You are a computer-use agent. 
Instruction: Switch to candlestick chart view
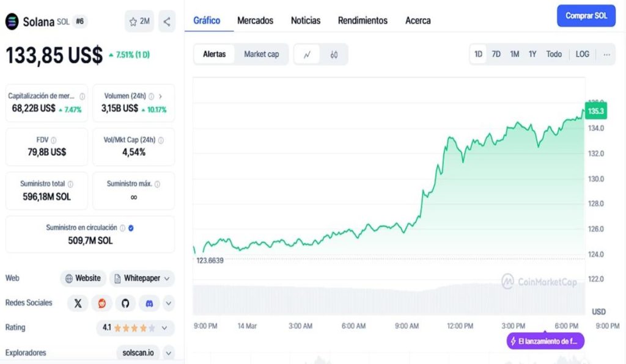[334, 54]
